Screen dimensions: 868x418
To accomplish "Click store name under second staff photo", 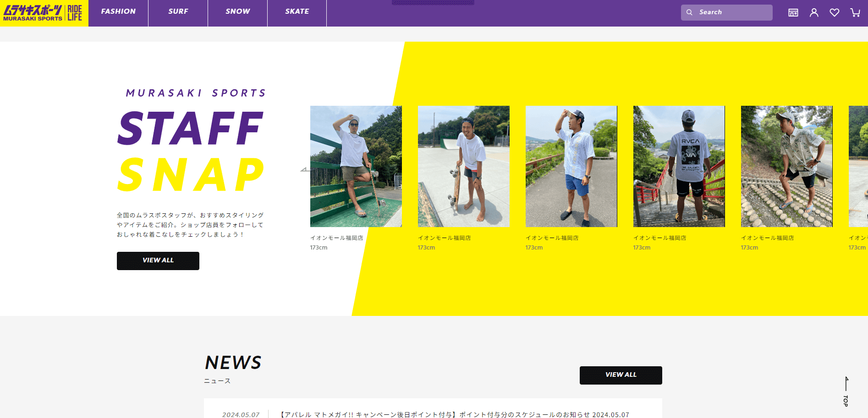I will pyautogui.click(x=445, y=238).
